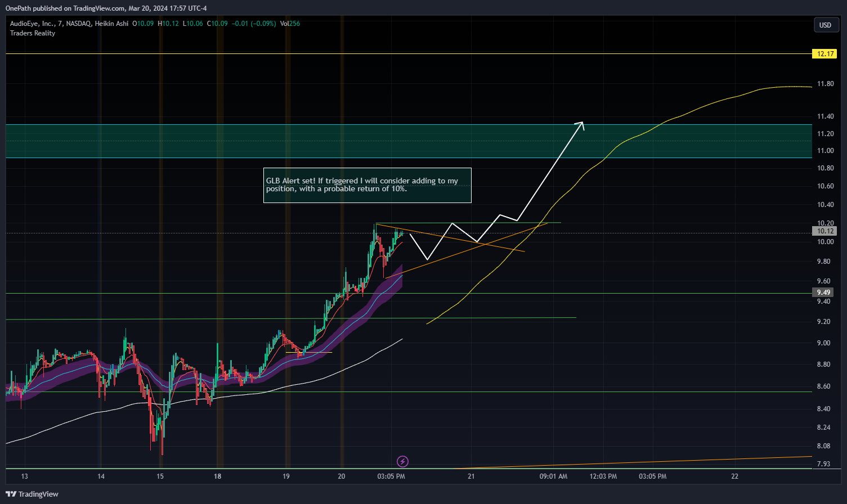Click the 9.49 price level label
This screenshot has height=504, width=847.
tap(824, 292)
